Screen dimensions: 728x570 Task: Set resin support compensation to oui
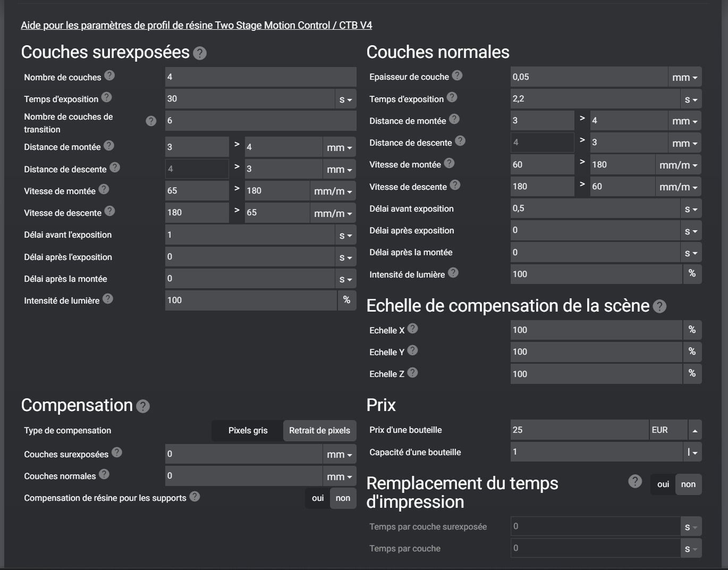318,498
